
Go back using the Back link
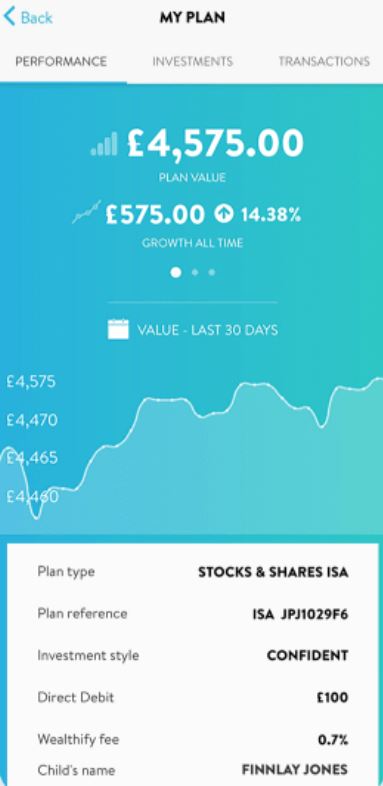pos(28,18)
